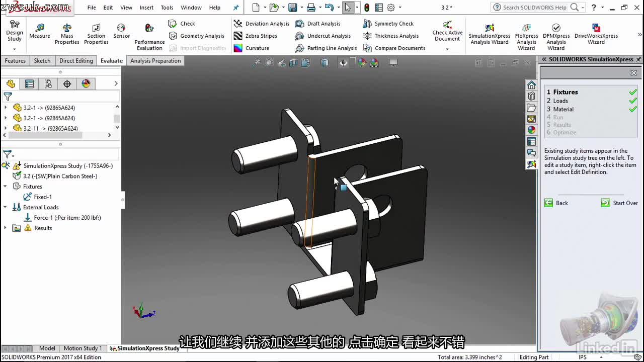Open the Thickness Analysis tool
The height and width of the screenshot is (362, 644).
[x=395, y=36]
